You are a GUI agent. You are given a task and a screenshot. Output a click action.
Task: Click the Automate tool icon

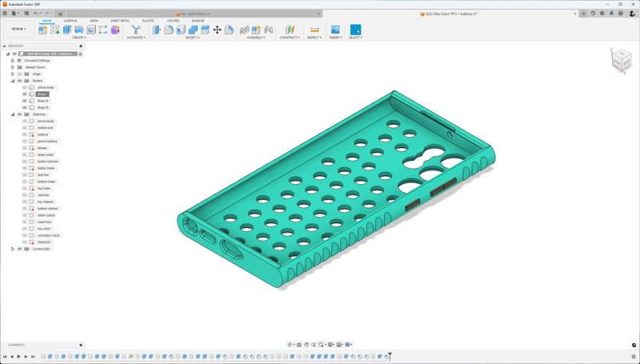click(x=136, y=30)
